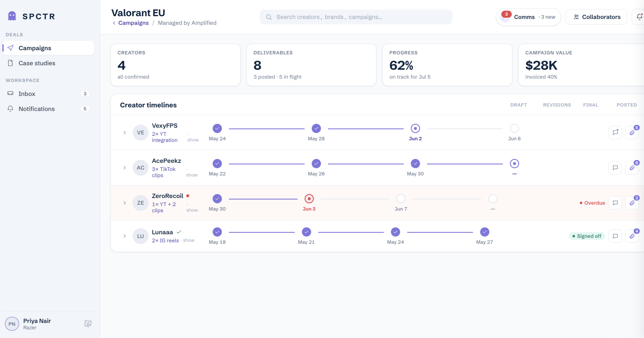Click the Notifications badge showing 5

[85, 109]
